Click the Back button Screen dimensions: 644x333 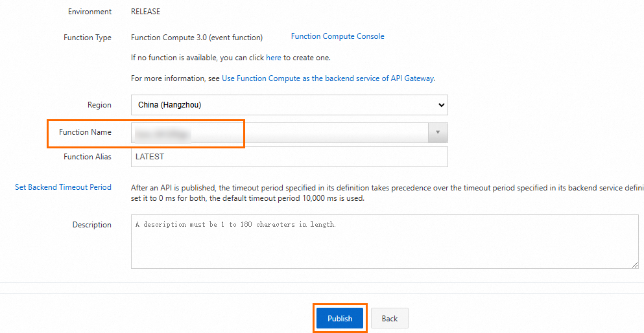click(x=389, y=318)
